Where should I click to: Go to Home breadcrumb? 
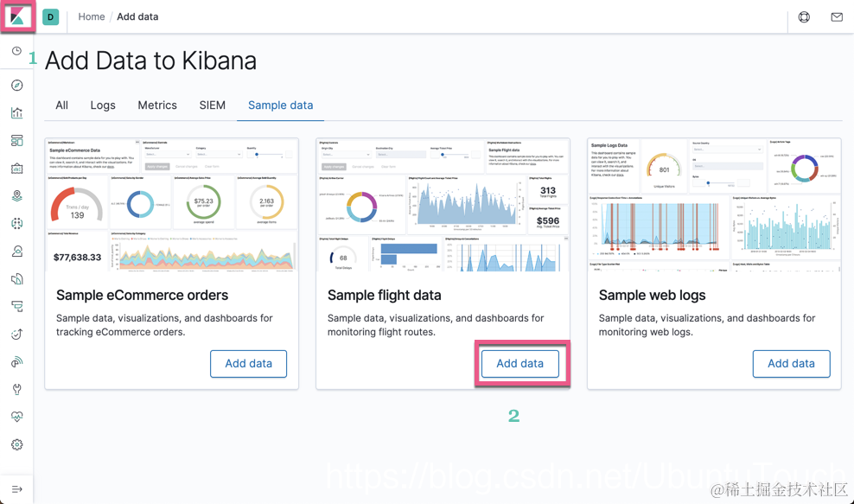pyautogui.click(x=92, y=17)
